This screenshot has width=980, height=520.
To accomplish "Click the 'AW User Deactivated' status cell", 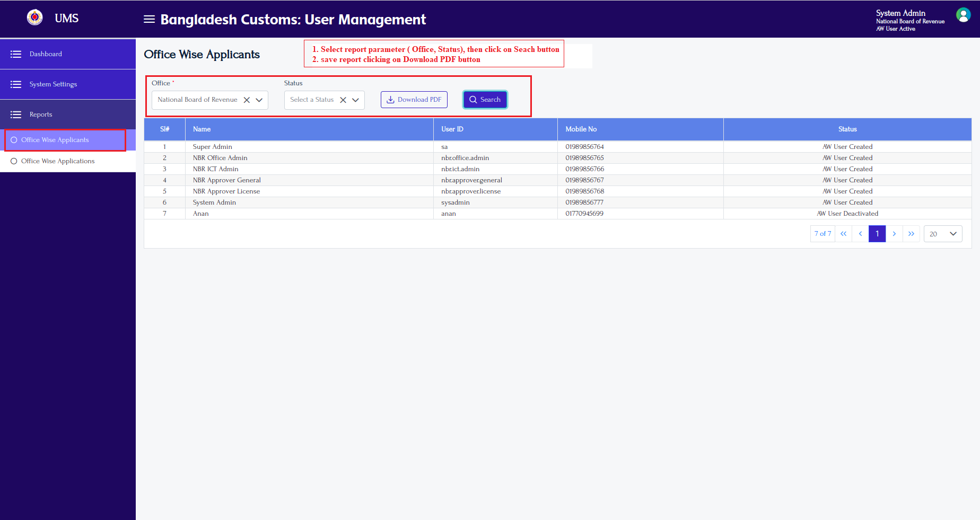I will [847, 214].
